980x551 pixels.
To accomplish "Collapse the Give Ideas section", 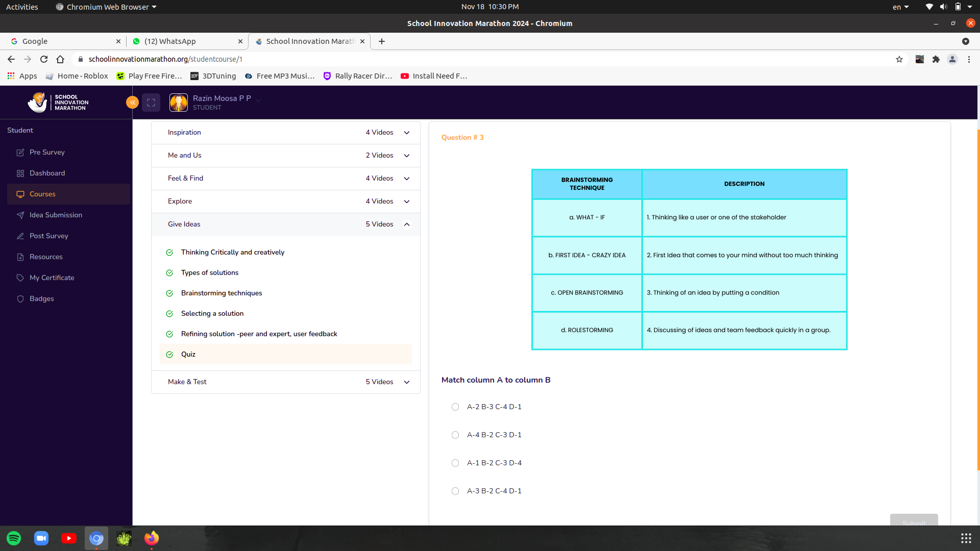I will tap(407, 224).
